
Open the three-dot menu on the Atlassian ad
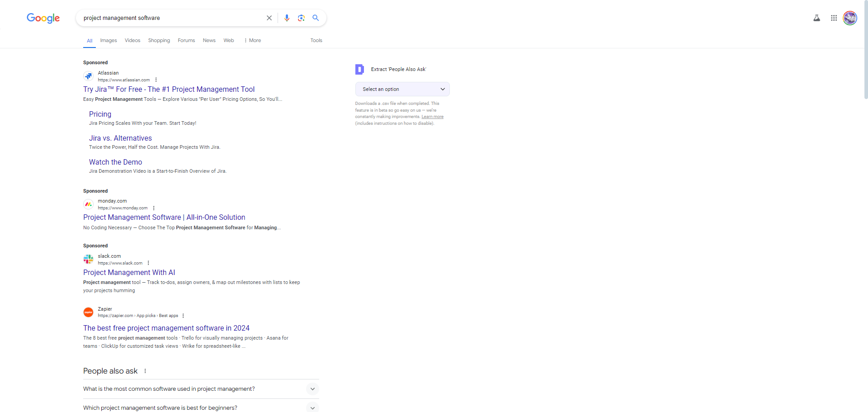tap(156, 80)
